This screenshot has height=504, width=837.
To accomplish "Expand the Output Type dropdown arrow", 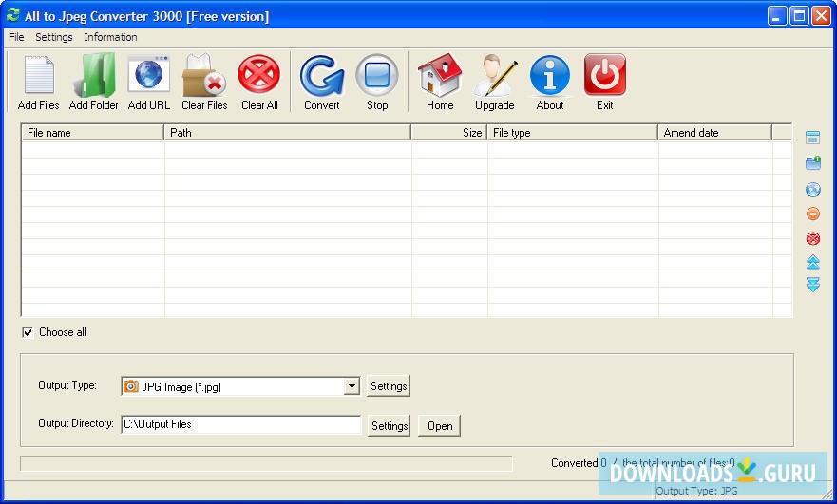I will (352, 386).
